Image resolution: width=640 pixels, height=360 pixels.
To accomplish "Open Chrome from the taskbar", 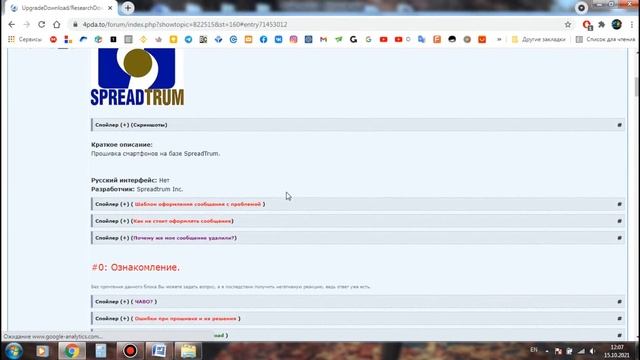I will (x=72, y=351).
